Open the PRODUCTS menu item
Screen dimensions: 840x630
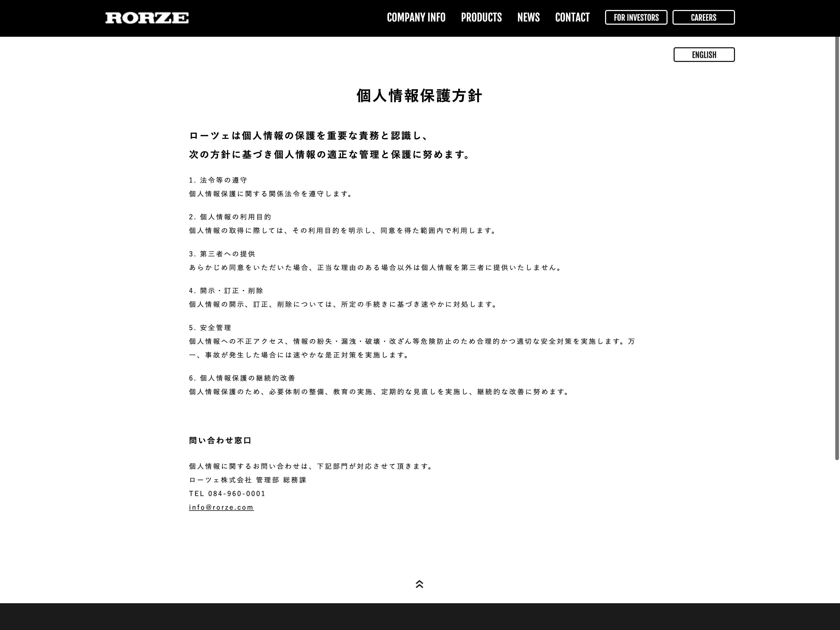(x=481, y=18)
